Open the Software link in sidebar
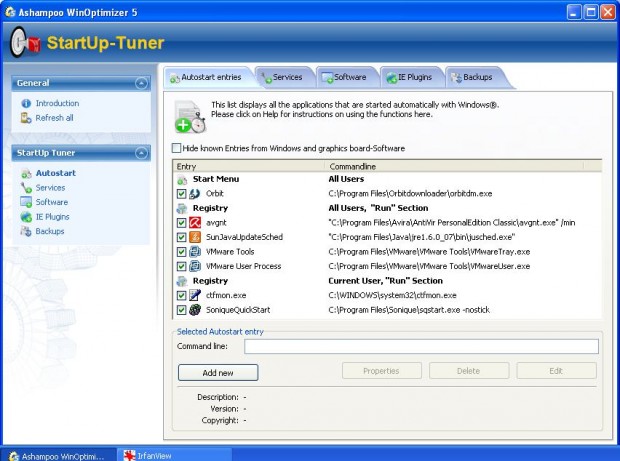620x461 pixels. tap(52, 202)
